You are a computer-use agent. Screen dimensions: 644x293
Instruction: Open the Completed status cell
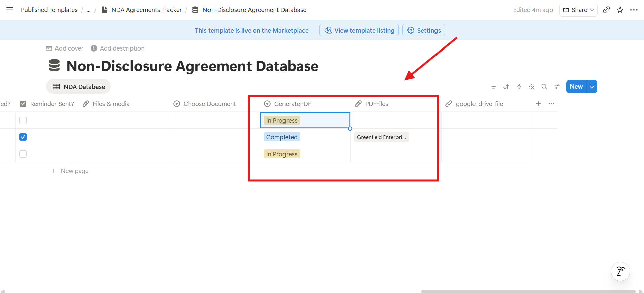coord(305,137)
